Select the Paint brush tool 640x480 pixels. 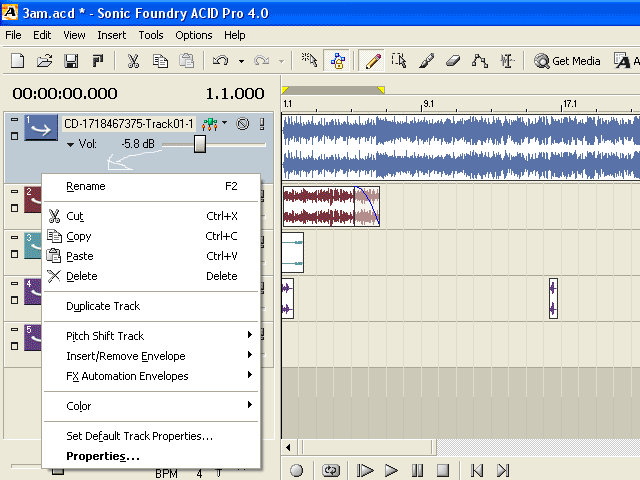tap(426, 61)
